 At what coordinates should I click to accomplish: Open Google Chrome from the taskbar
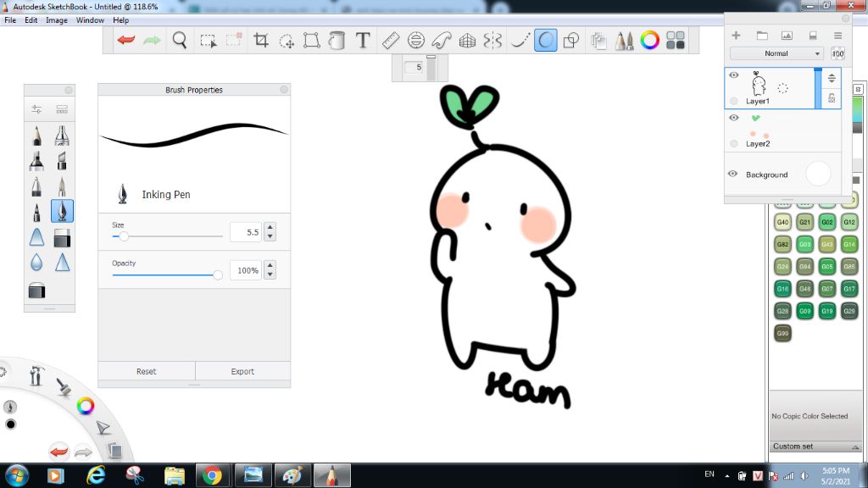pyautogui.click(x=212, y=476)
